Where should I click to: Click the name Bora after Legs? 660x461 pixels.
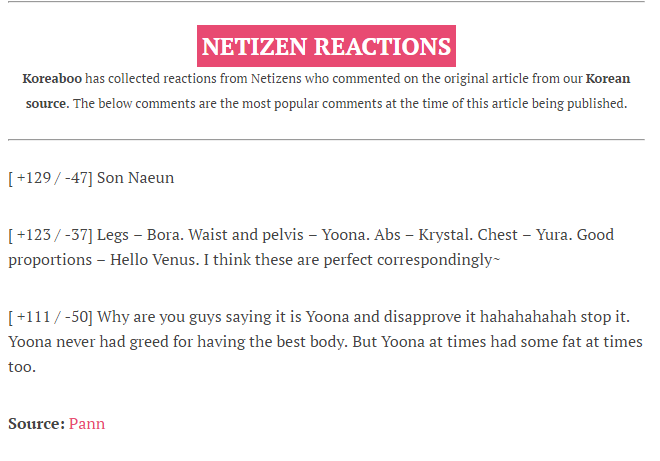pos(165,234)
